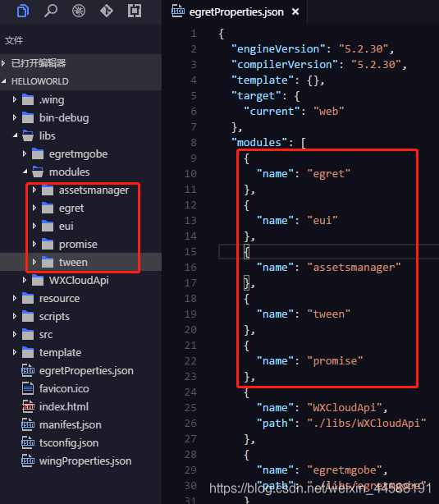Click the egretProperties.json file icon in tree
This screenshot has width=439, height=504.
(x=28, y=370)
